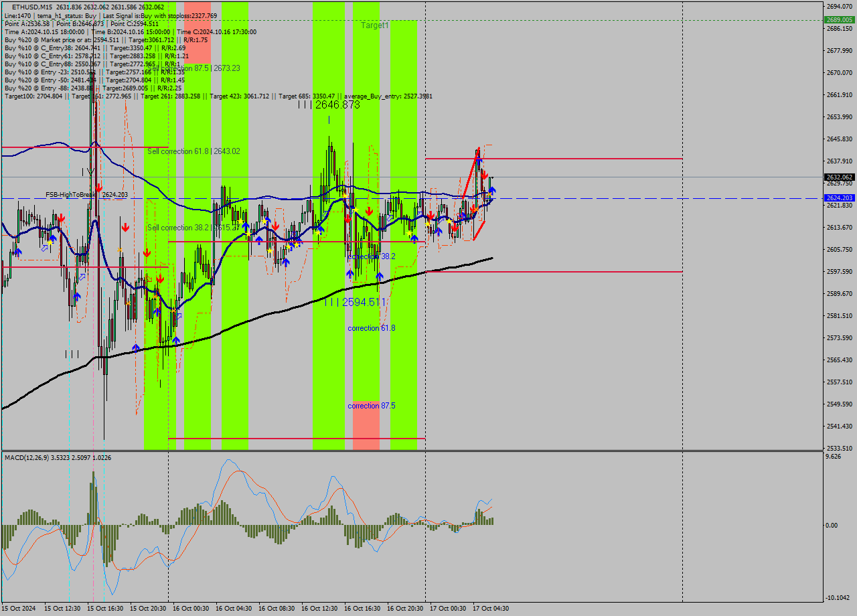
Task: Click the '16 Oct 00:30' time label
Action: pyautogui.click(x=191, y=609)
